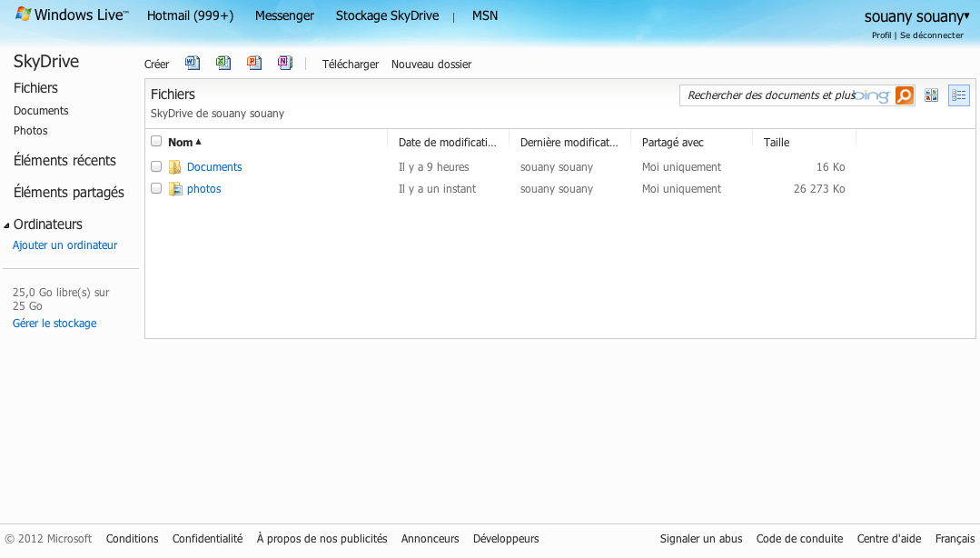Open Photos in the sidebar
Image resolution: width=980 pixels, height=558 pixels.
(31, 131)
